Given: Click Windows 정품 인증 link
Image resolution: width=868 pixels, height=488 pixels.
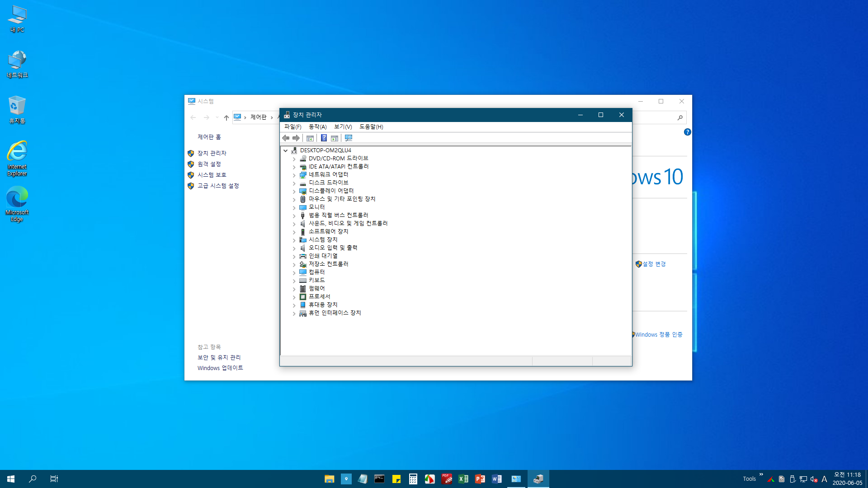Looking at the screenshot, I should click(659, 335).
